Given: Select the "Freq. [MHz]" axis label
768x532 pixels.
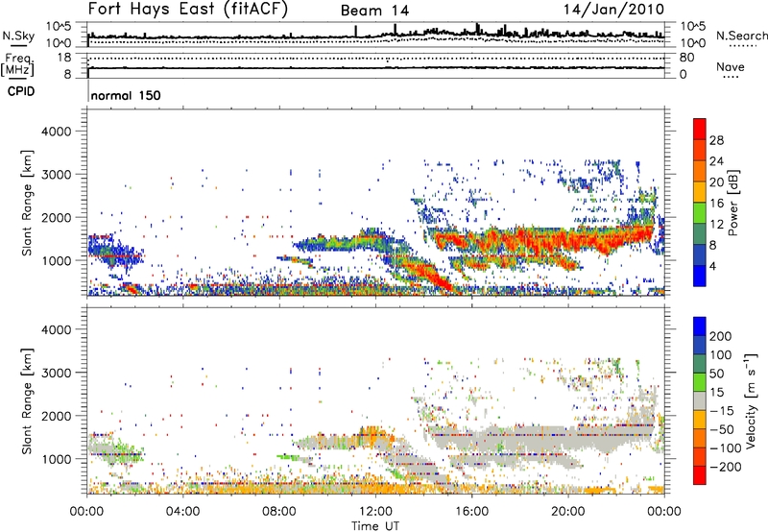Looking at the screenshot, I should pos(17,65).
